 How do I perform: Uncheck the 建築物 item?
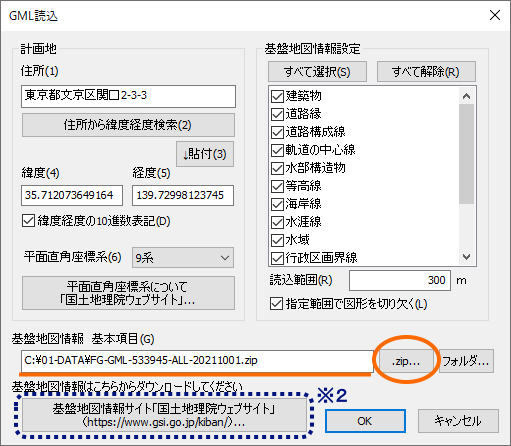(277, 96)
